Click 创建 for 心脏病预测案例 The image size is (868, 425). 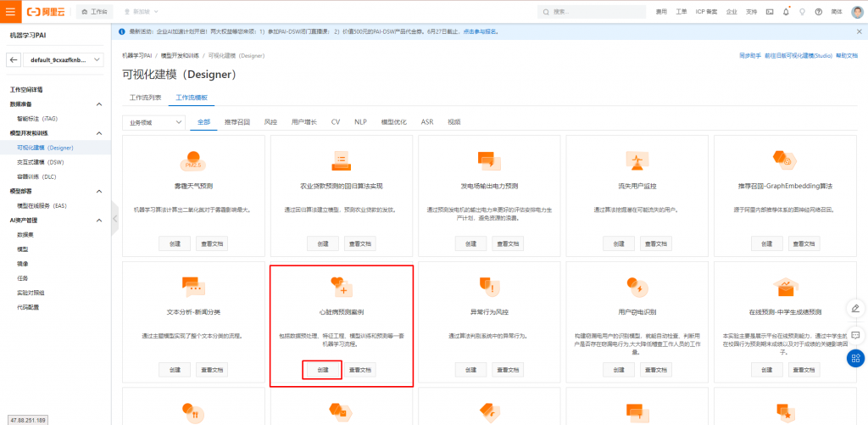323,370
